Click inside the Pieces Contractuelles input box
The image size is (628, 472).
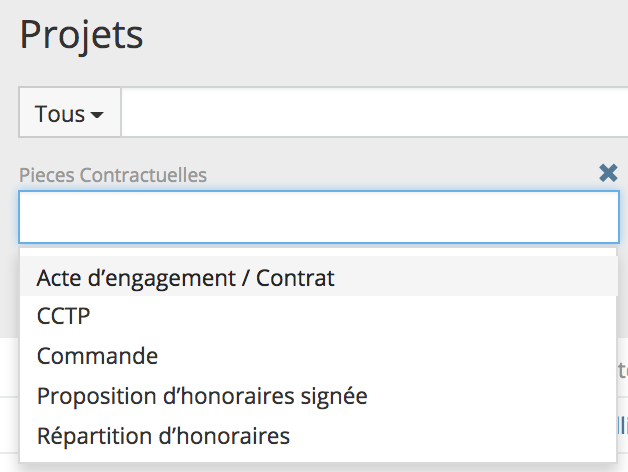coord(318,217)
